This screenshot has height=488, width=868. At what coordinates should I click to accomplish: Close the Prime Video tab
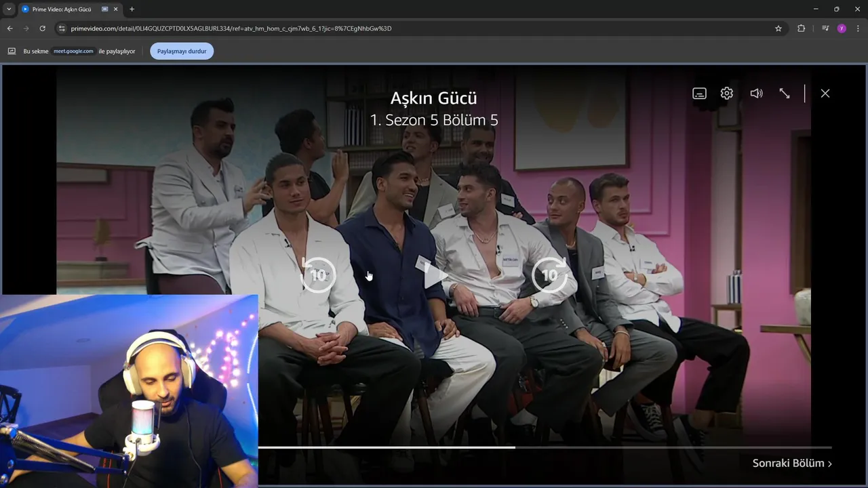[117, 9]
